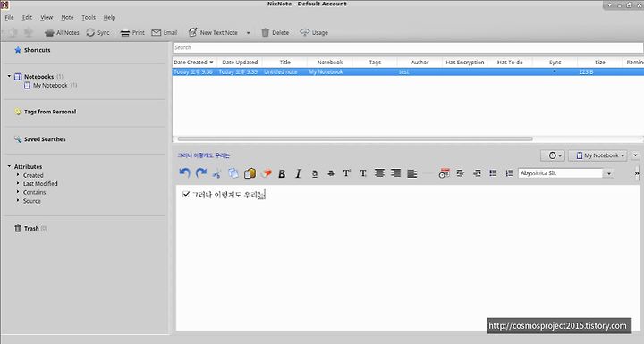The image size is (644, 344).
Task: Click the All Notes toolbar button
Action: (x=62, y=32)
